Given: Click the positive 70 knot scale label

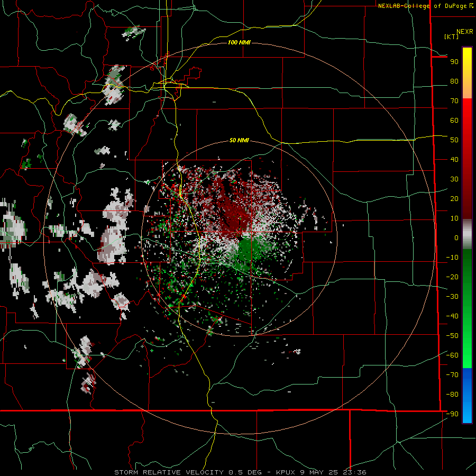Looking at the screenshot, I should click(x=454, y=101).
